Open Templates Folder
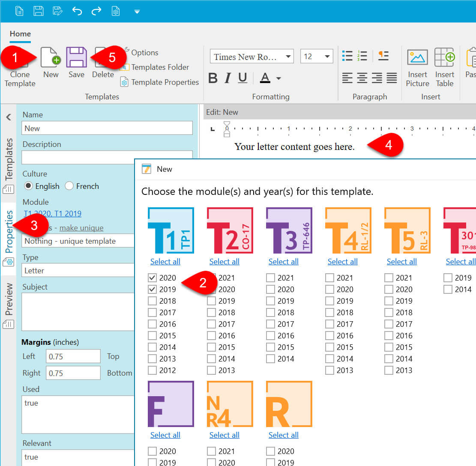The image size is (476, 466). (155, 67)
